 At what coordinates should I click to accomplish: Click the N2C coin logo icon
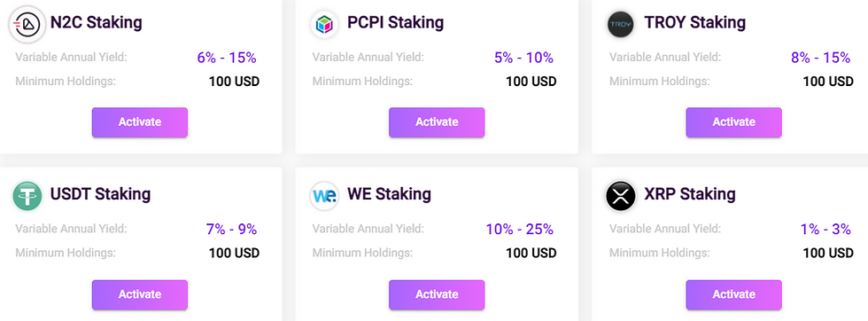coord(27,24)
